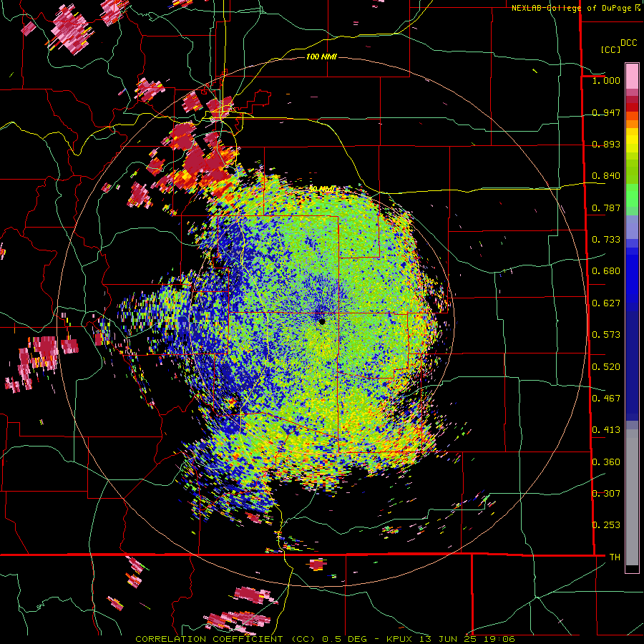Click the 0.307 scale label
The image size is (644, 644).
pos(606,494)
